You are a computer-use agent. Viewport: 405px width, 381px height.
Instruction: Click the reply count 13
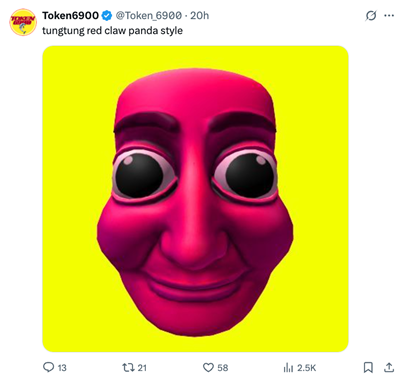(62, 368)
